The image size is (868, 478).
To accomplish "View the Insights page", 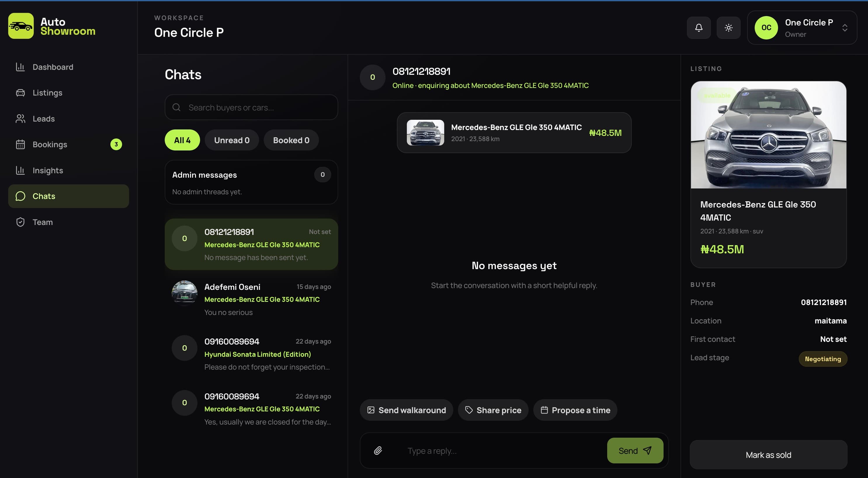I will click(x=68, y=170).
